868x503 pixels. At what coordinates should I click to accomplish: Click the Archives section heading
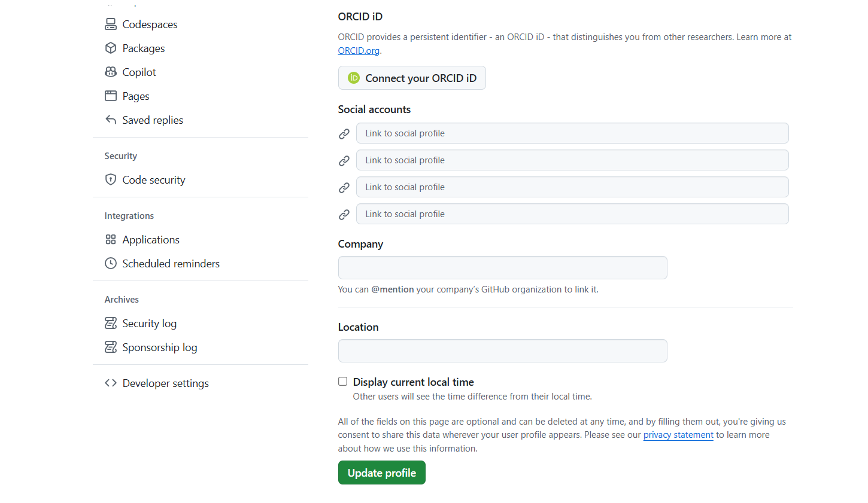[122, 300]
